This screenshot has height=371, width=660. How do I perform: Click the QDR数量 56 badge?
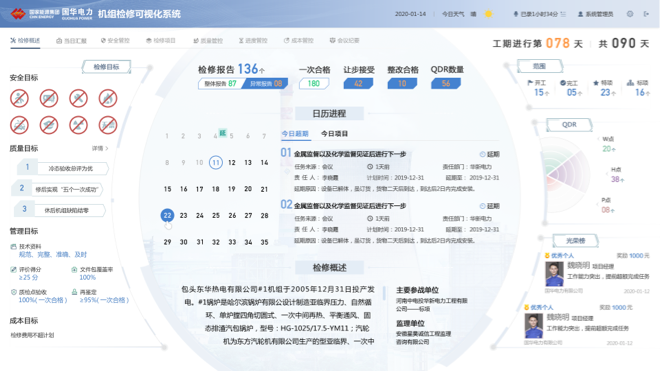coord(446,83)
